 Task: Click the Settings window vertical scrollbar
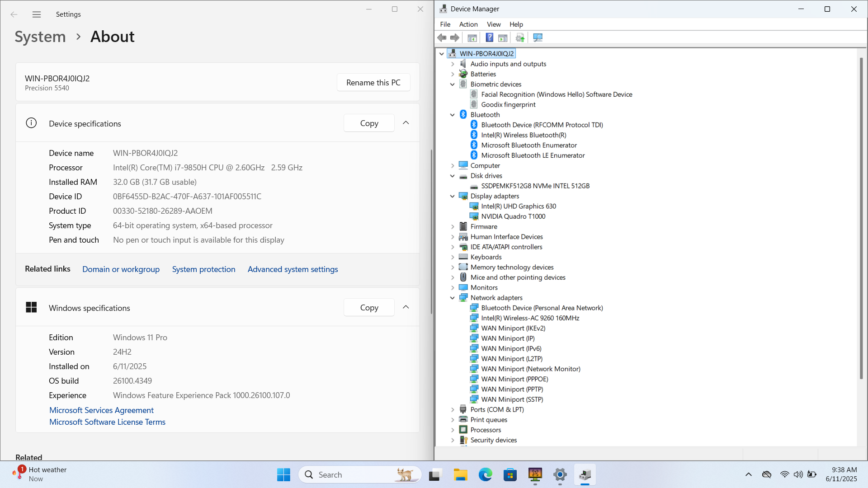pos(431,231)
